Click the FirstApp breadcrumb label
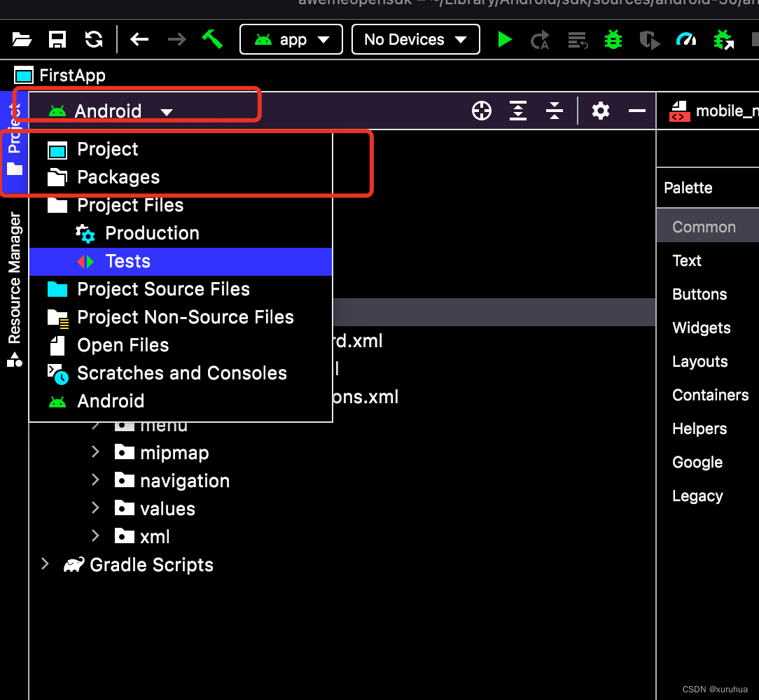 72,76
